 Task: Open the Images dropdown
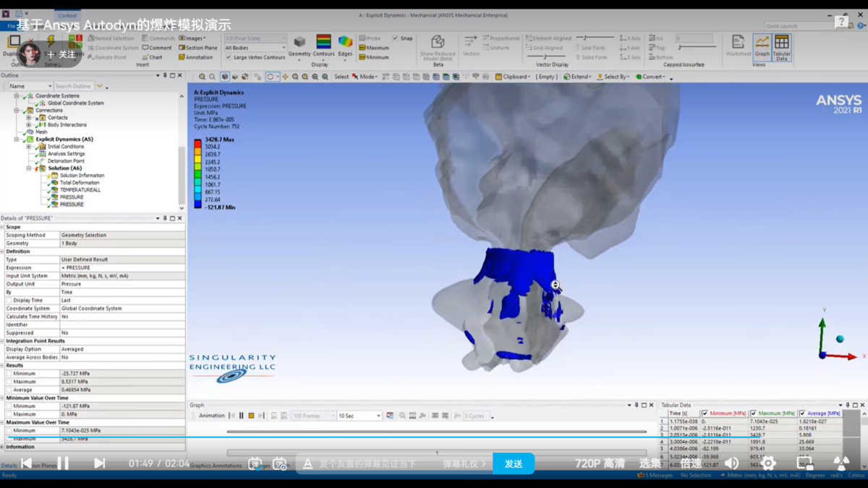pyautogui.click(x=192, y=38)
